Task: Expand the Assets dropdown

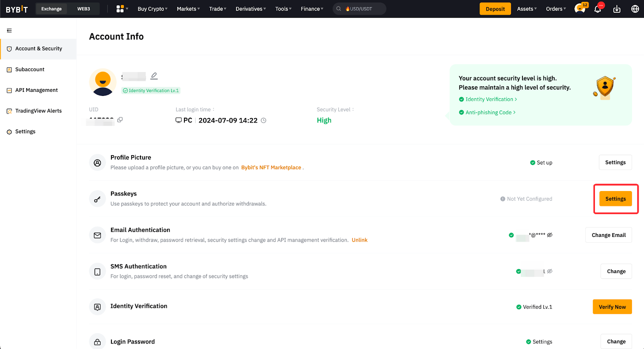Action: pos(526,9)
